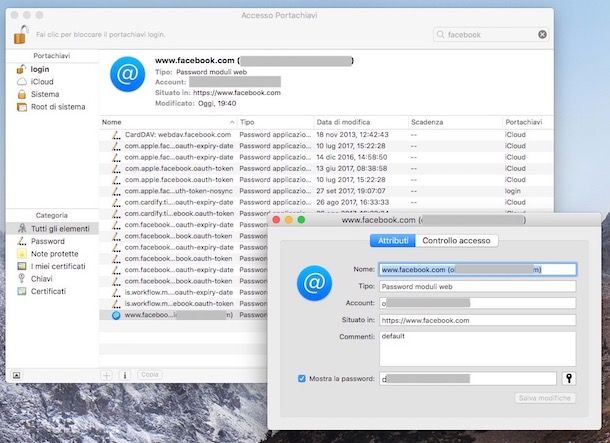Click the padlock icon to lock login keychain
This screenshot has width=610, height=443.
click(x=21, y=34)
